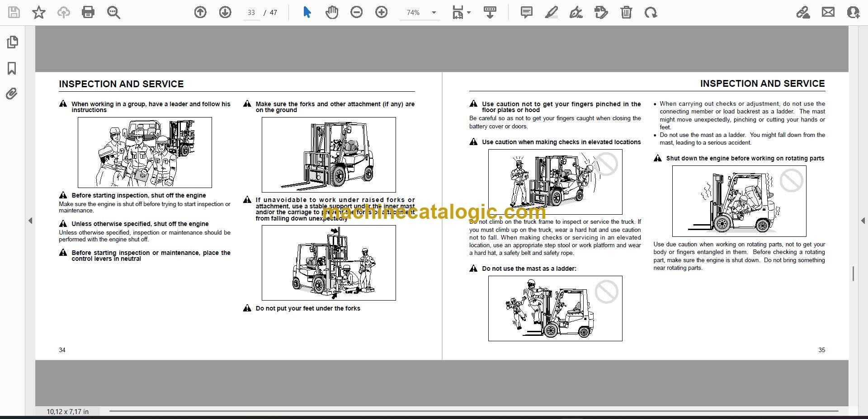Open the share with others account icon
Screen dimensions: 868x419
point(853,12)
